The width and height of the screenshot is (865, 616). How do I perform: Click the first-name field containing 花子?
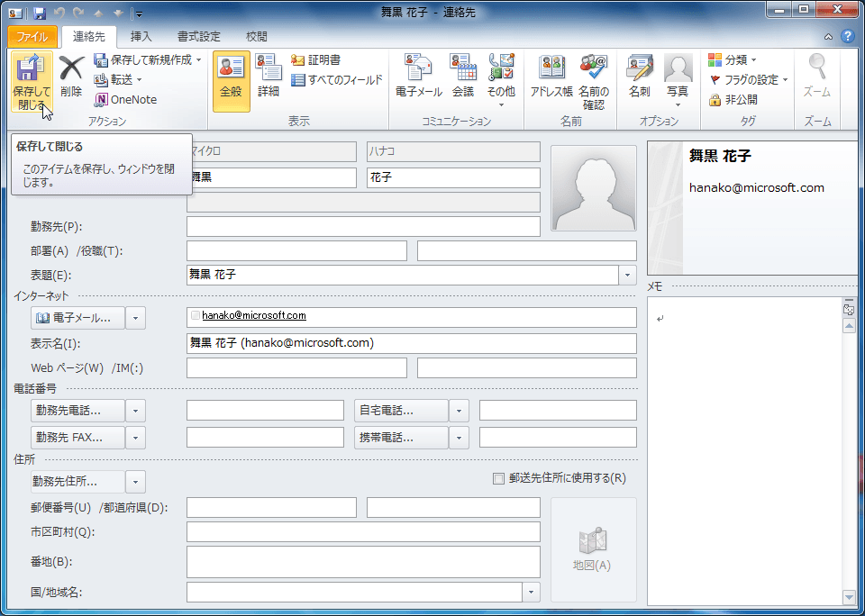click(x=453, y=178)
